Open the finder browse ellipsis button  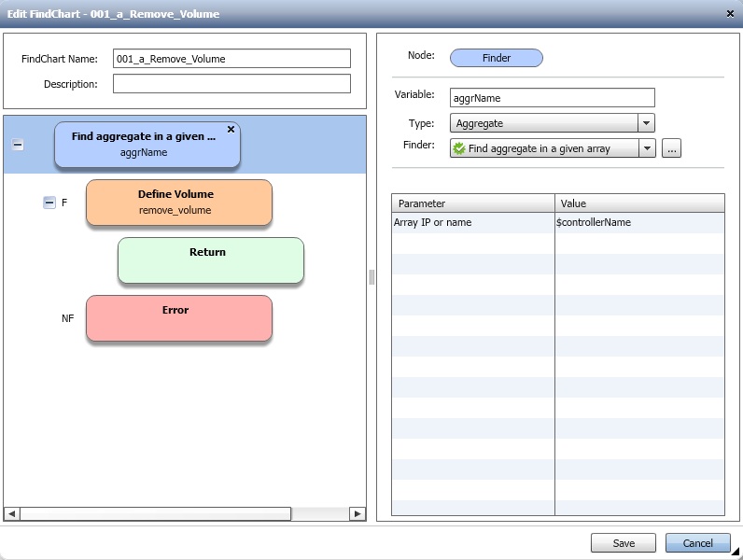pyautogui.click(x=671, y=148)
